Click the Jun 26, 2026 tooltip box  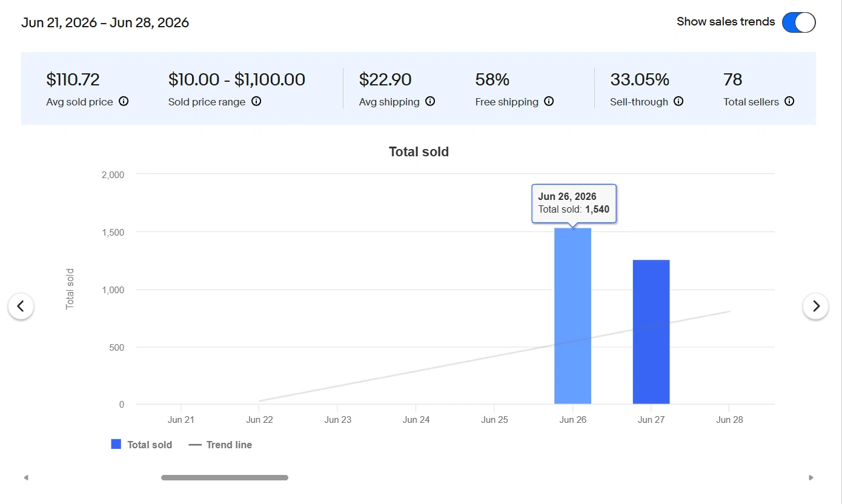click(574, 204)
